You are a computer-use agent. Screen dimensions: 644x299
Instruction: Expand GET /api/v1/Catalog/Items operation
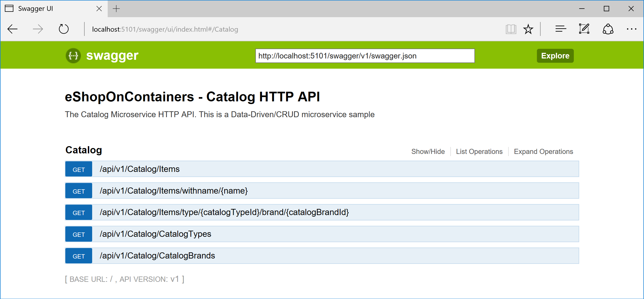coord(140,169)
